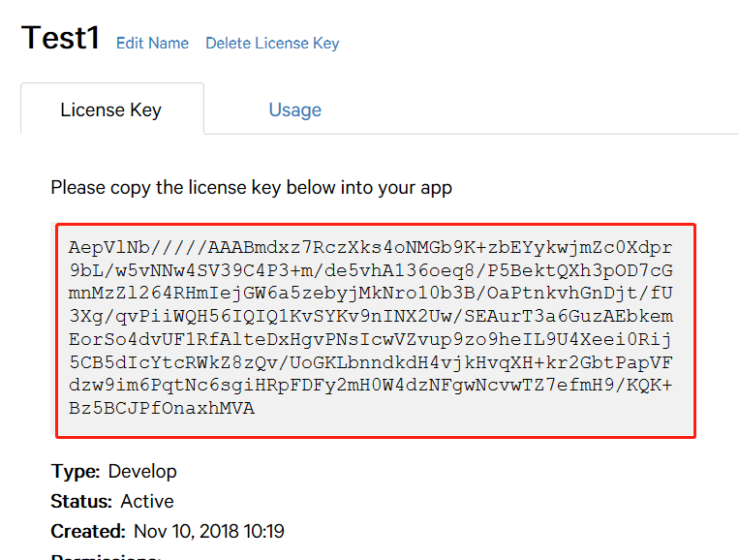Click the bold Status label

(80, 502)
